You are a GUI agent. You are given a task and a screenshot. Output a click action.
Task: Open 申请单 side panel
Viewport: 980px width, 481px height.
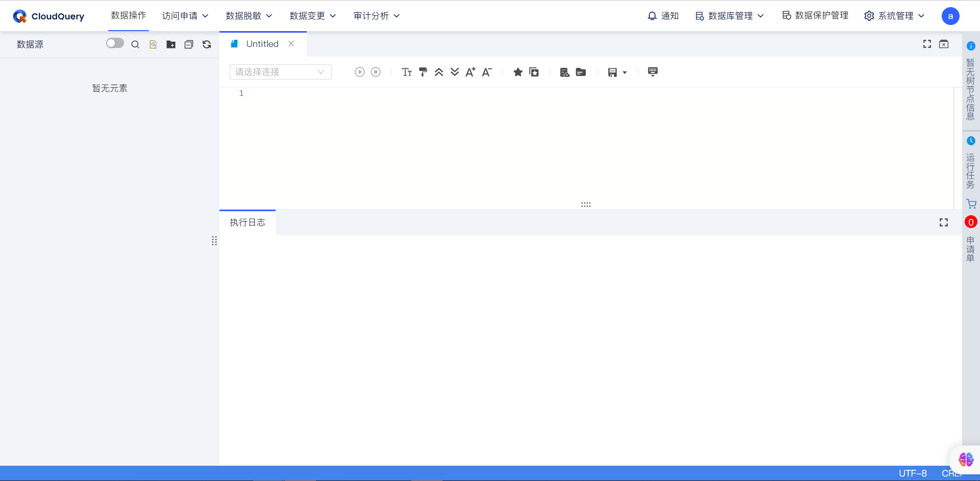pyautogui.click(x=970, y=249)
